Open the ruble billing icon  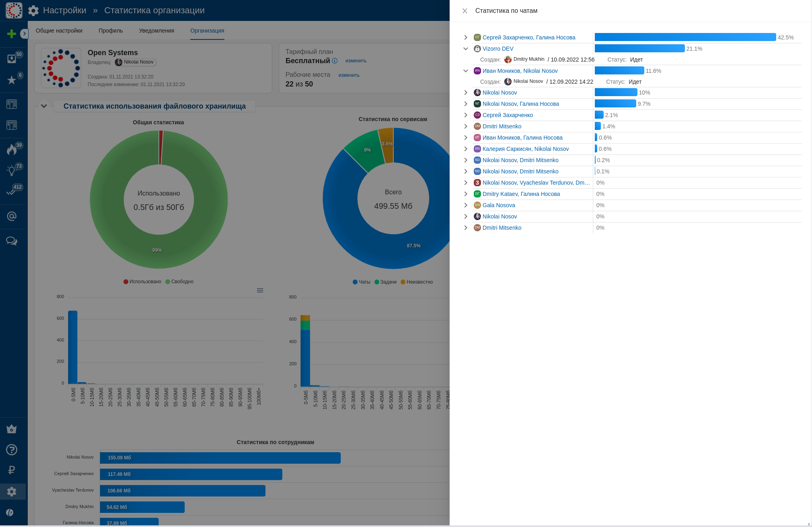[x=12, y=470]
